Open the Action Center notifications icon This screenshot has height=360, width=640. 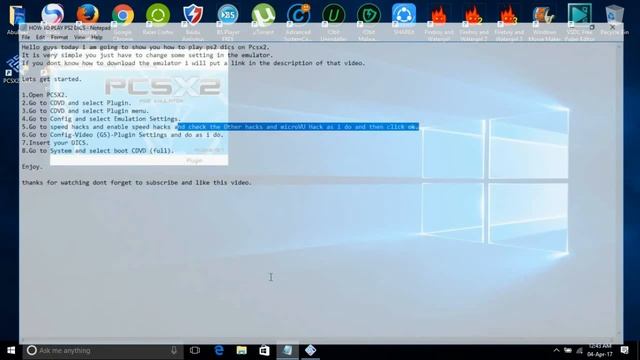click(x=624, y=350)
